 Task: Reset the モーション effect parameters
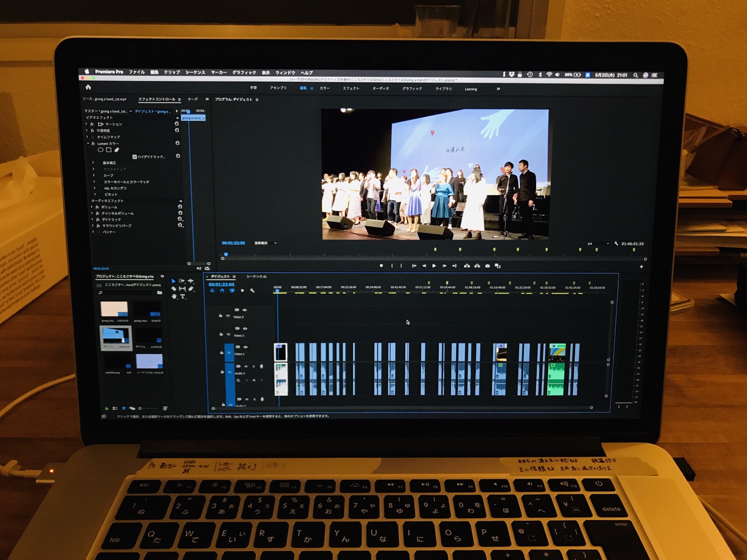tap(177, 124)
